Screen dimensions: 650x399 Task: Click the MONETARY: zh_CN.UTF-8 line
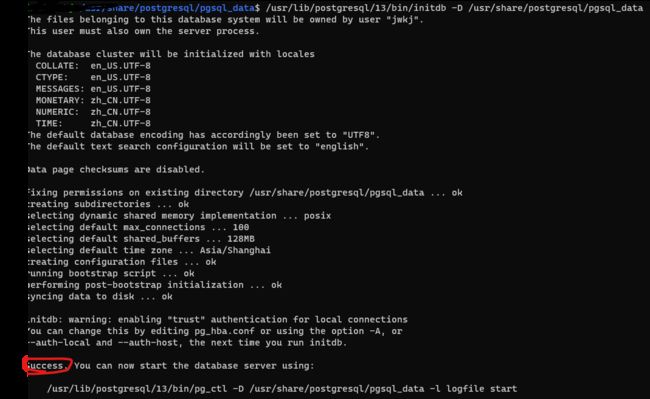tap(93, 101)
